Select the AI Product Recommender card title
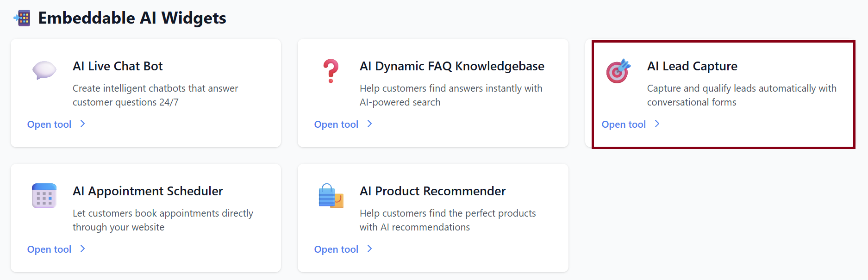868x280 pixels. coord(432,191)
